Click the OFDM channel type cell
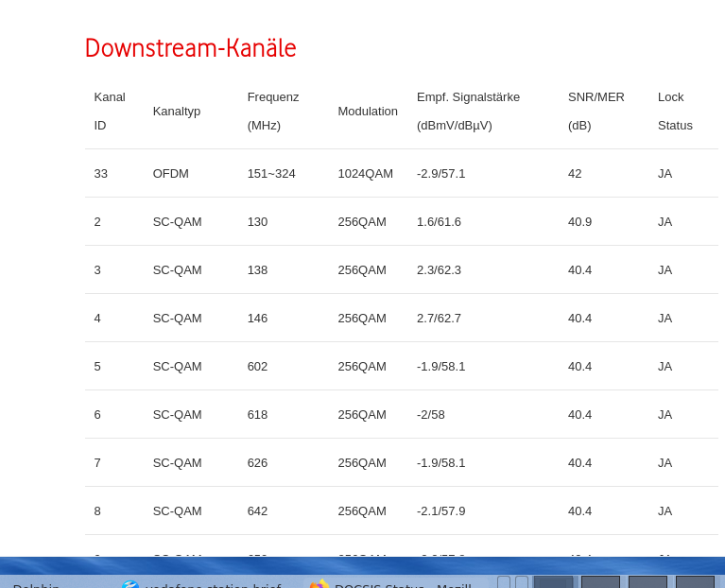Screen dimensions: 725x588 (170, 174)
